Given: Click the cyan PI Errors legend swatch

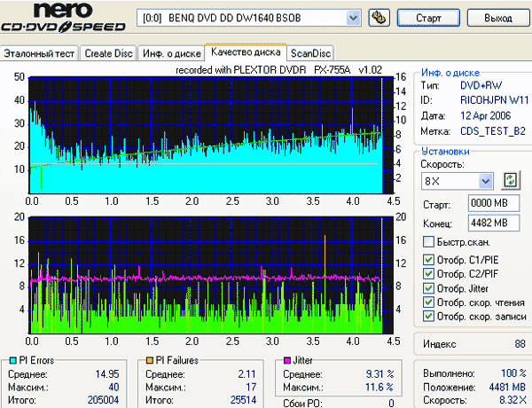Looking at the screenshot, I should (x=11, y=361).
